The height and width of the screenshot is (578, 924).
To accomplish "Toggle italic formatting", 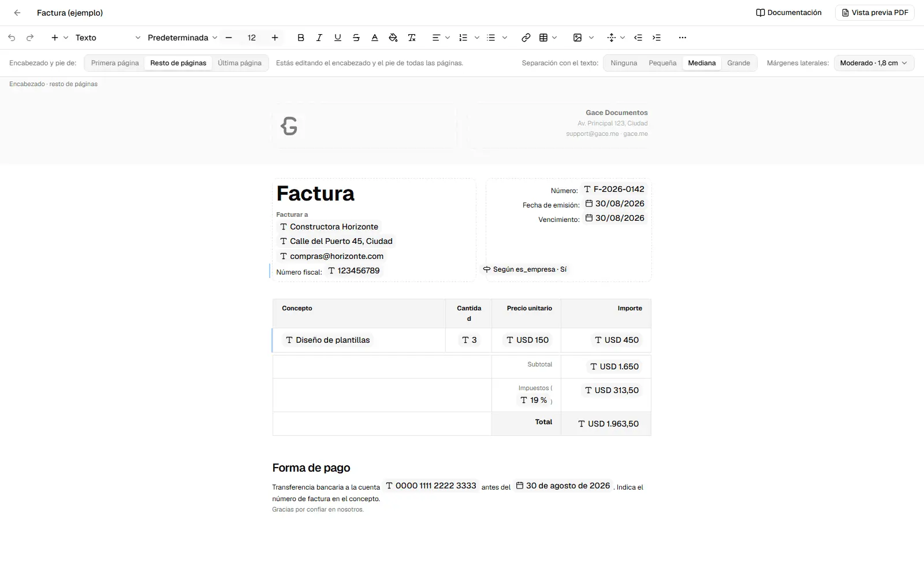I will (319, 38).
